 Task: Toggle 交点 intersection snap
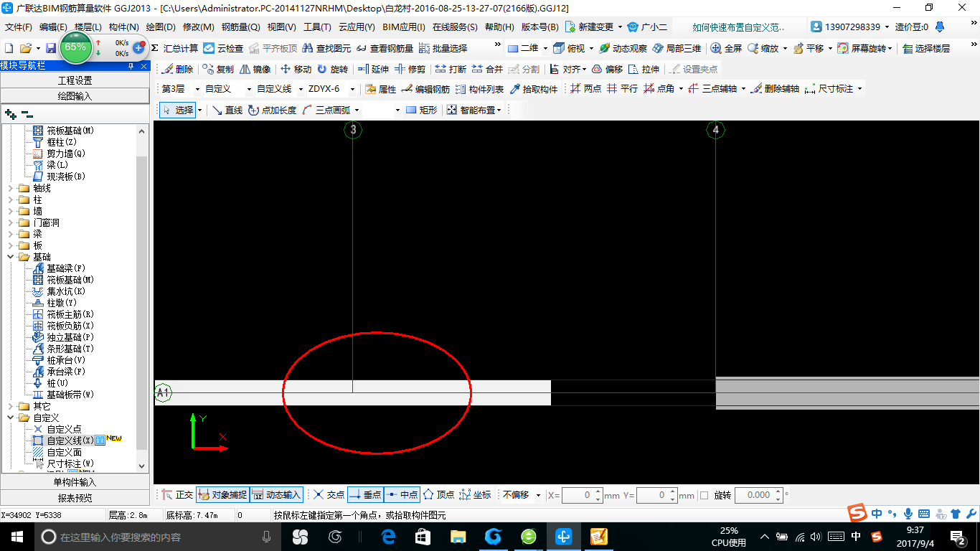click(329, 495)
